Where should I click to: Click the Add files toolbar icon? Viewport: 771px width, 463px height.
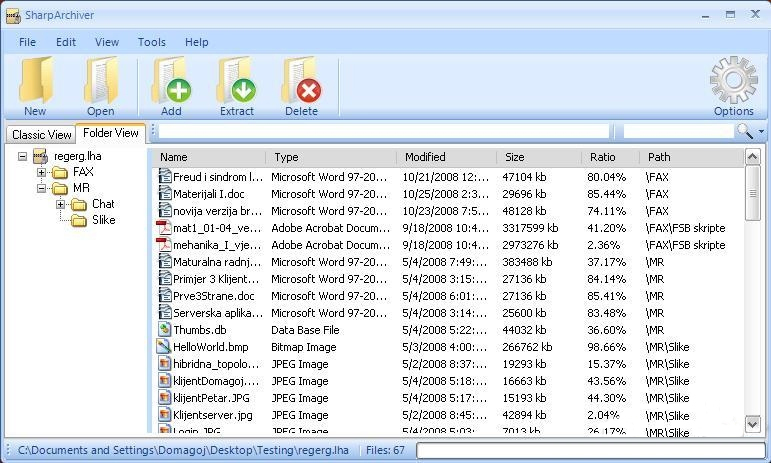click(171, 80)
